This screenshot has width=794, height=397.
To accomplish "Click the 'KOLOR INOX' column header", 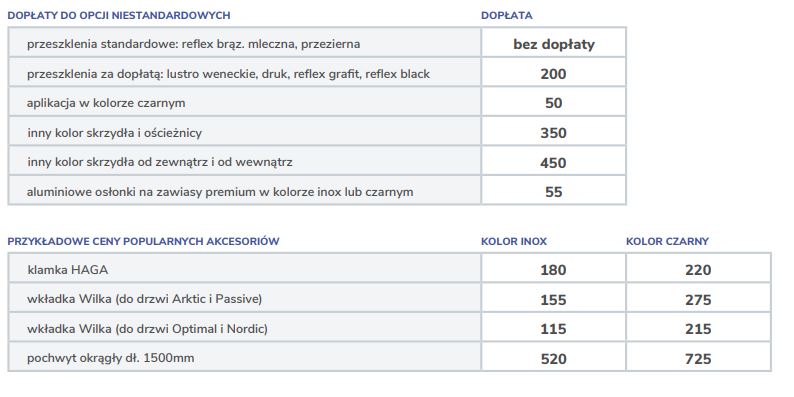I will pos(514,242).
